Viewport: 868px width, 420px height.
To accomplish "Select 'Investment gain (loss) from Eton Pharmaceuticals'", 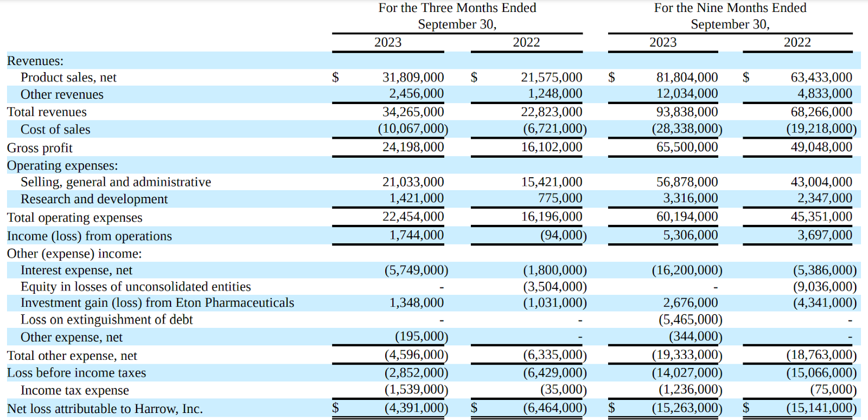I will click(x=157, y=302).
